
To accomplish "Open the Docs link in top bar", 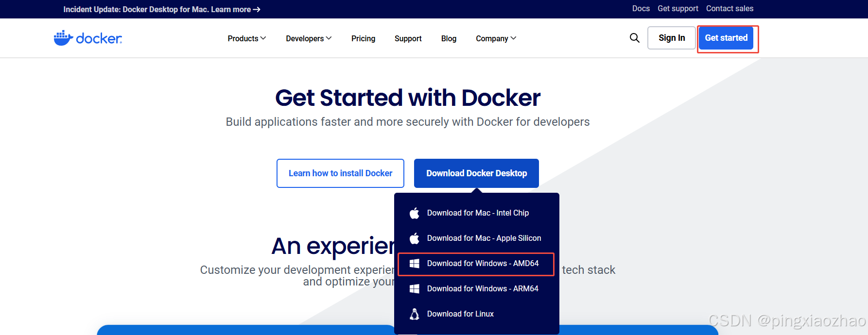I will [641, 9].
